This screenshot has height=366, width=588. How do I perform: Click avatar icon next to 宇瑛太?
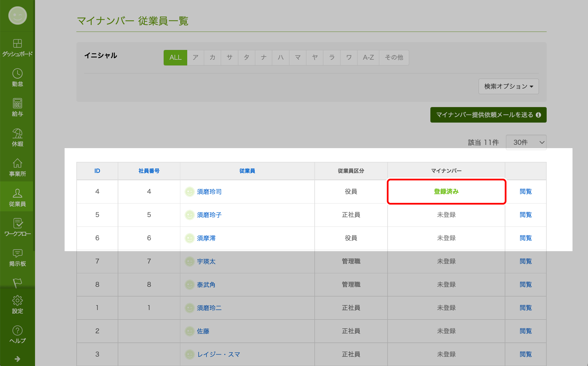(189, 262)
